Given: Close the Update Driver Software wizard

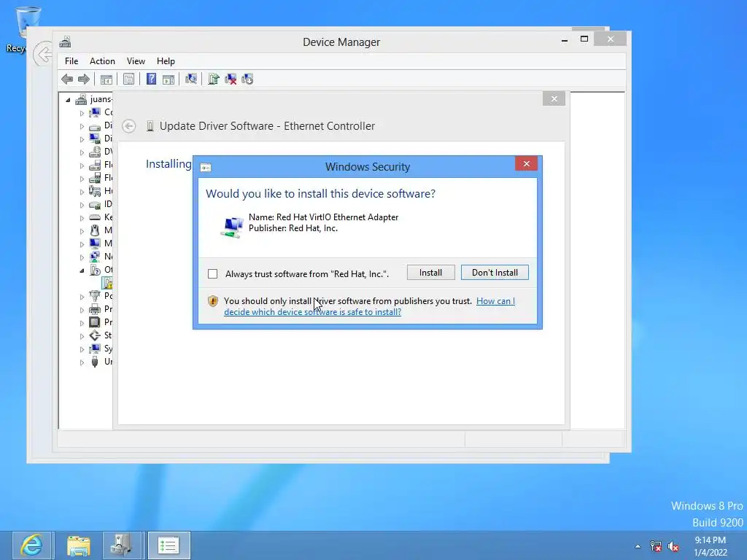Looking at the screenshot, I should click(554, 98).
